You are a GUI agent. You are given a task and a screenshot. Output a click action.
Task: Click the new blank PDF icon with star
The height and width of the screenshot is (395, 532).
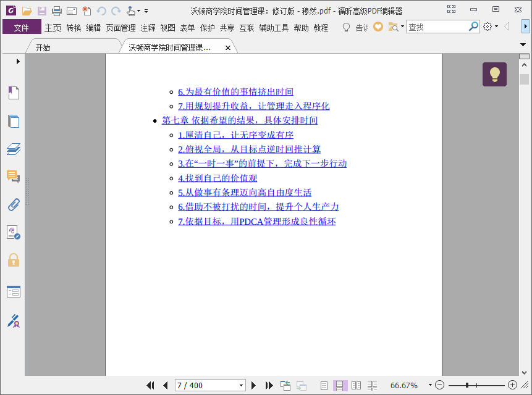coord(87,11)
